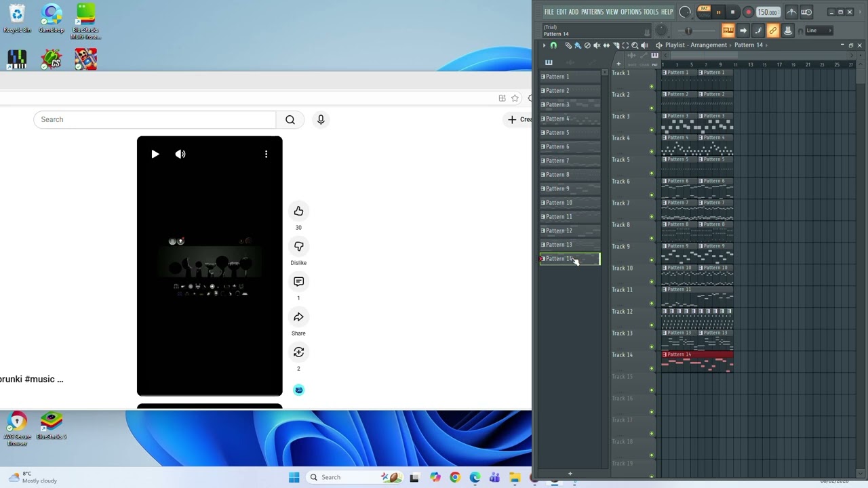The height and width of the screenshot is (488, 868).
Task: Select the playlist mute tool
Action: (x=597, y=45)
